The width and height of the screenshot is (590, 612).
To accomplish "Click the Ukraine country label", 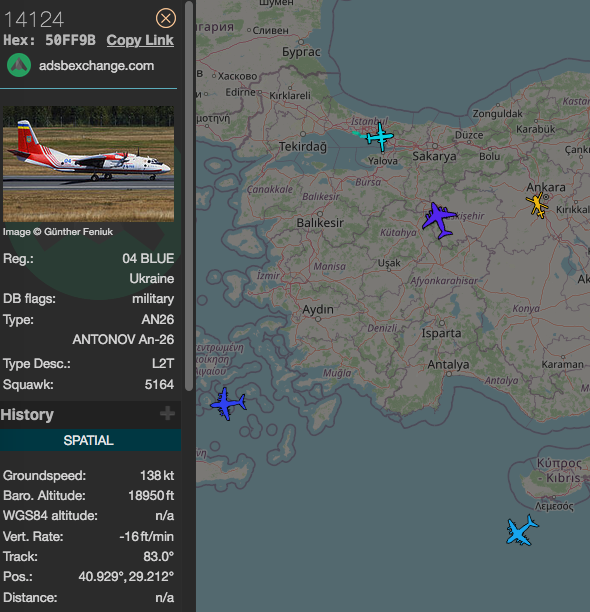I will (x=151, y=279).
